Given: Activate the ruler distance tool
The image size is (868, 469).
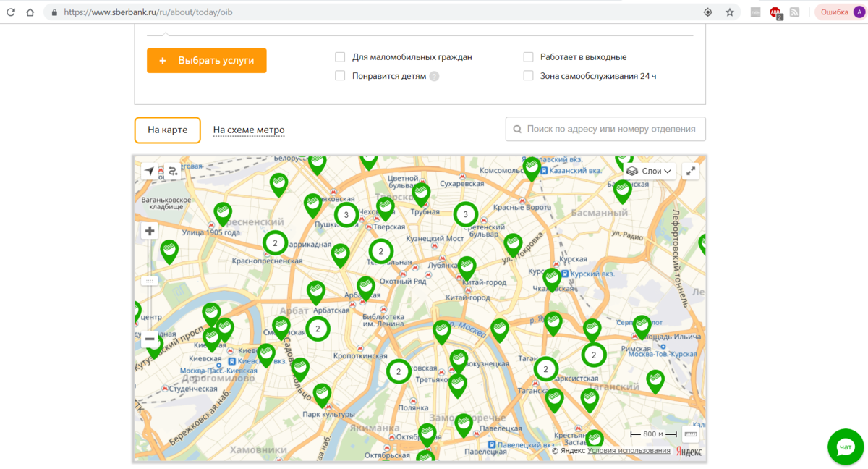Looking at the screenshot, I should point(690,434).
